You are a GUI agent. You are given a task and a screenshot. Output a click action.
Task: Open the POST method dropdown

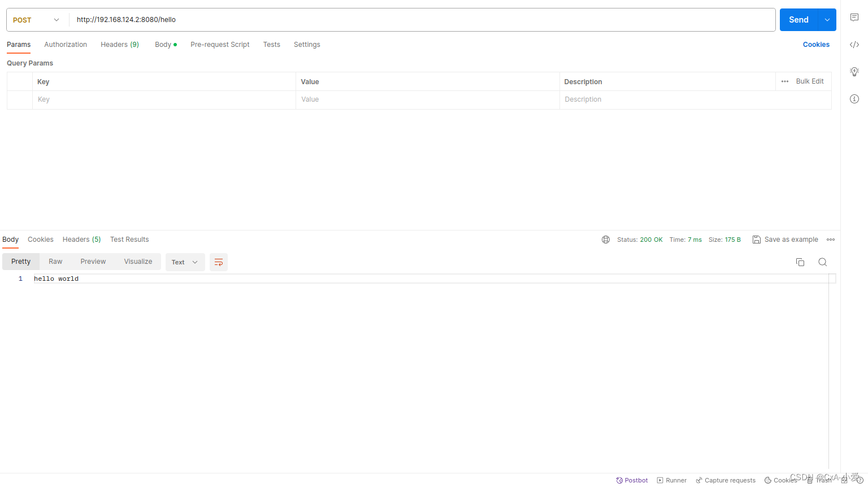click(37, 20)
